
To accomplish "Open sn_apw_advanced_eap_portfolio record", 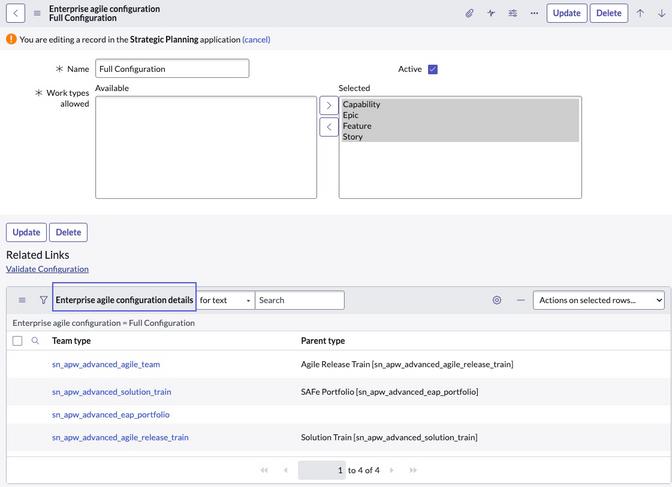I will (x=111, y=415).
